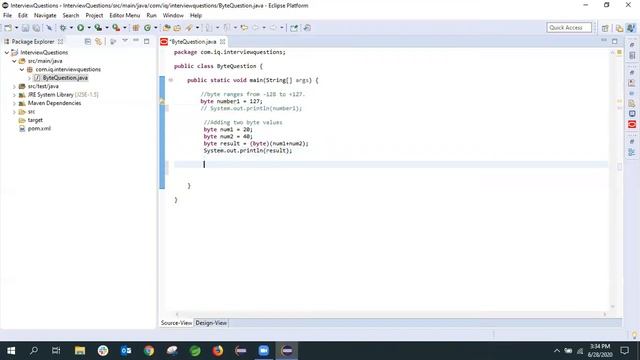Open the Run menu
Viewport: 640px width, 360px height.
(151, 16)
